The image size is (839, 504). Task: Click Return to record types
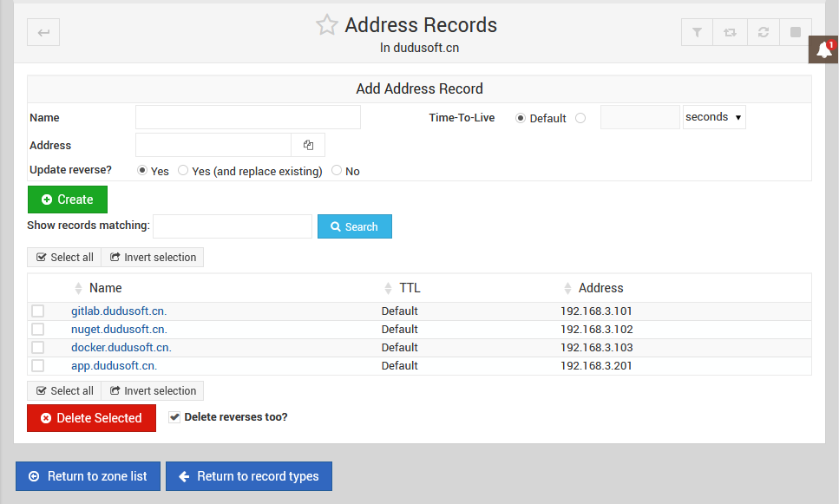[x=248, y=476]
